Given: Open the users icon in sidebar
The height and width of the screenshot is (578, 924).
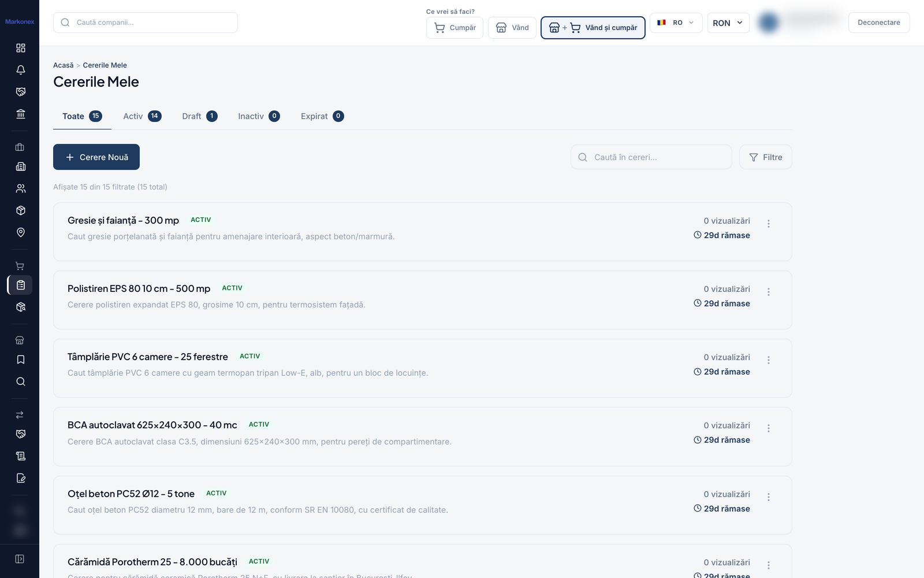Looking at the screenshot, I should pyautogui.click(x=21, y=188).
